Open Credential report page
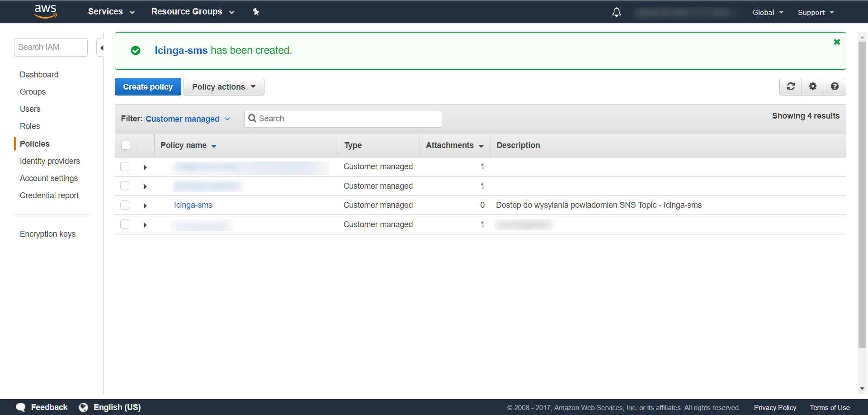Image resolution: width=868 pixels, height=415 pixels. pos(49,196)
